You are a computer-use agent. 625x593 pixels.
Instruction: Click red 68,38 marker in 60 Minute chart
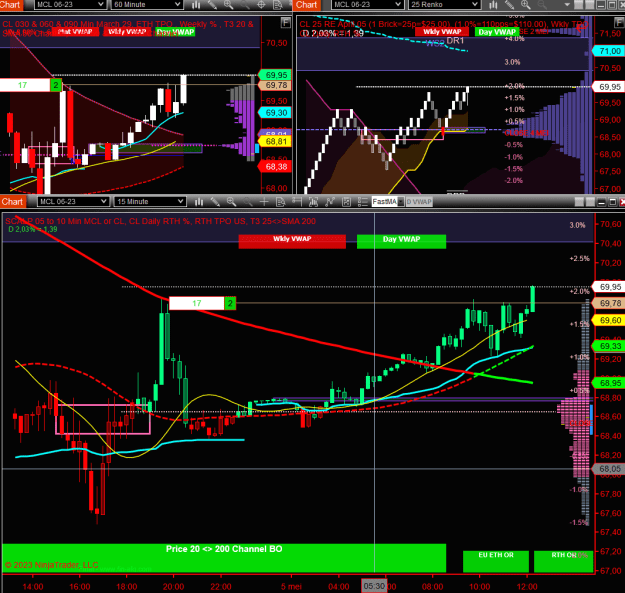coord(276,167)
